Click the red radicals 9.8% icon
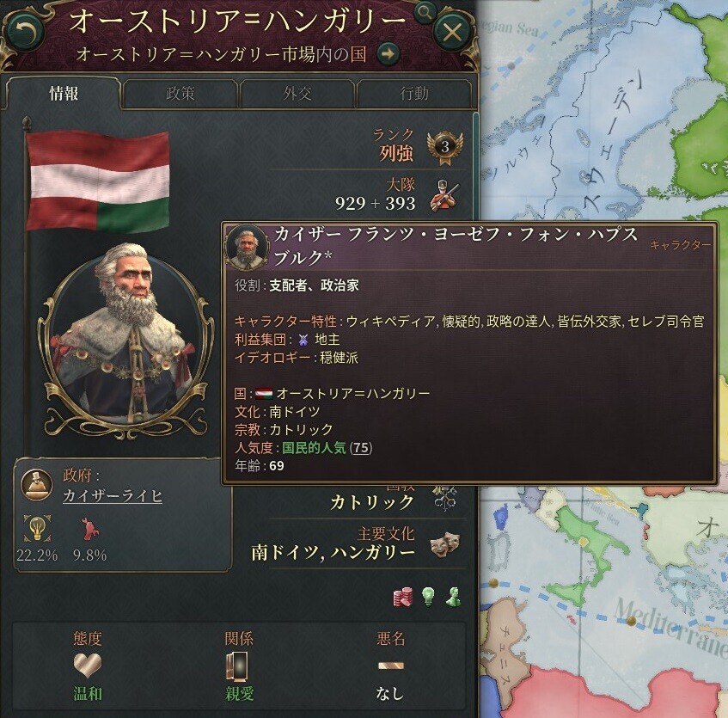This screenshot has width=728, height=718. tap(89, 529)
